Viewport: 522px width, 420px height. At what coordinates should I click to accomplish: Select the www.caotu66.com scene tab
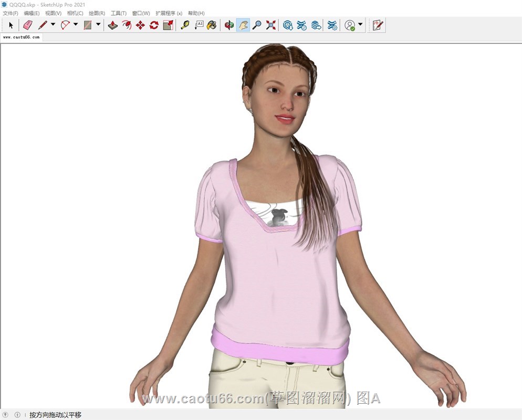[22, 37]
